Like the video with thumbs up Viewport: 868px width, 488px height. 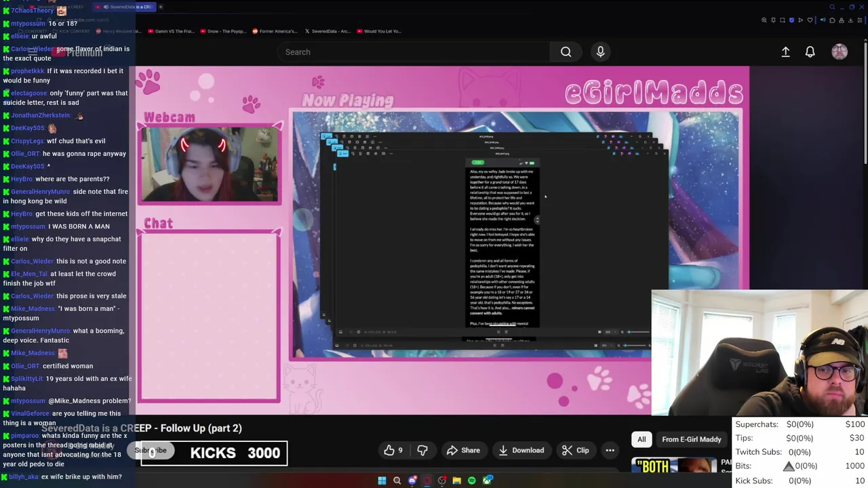point(393,450)
